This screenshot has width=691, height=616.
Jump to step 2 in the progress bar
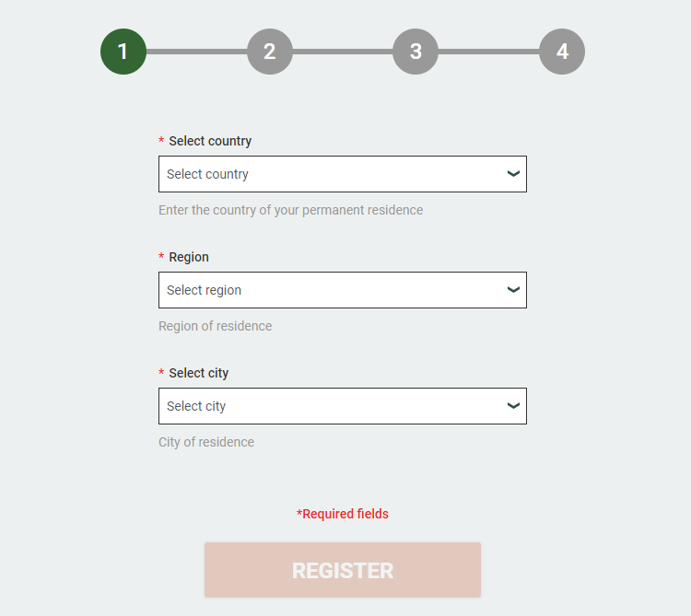pyautogui.click(x=270, y=52)
